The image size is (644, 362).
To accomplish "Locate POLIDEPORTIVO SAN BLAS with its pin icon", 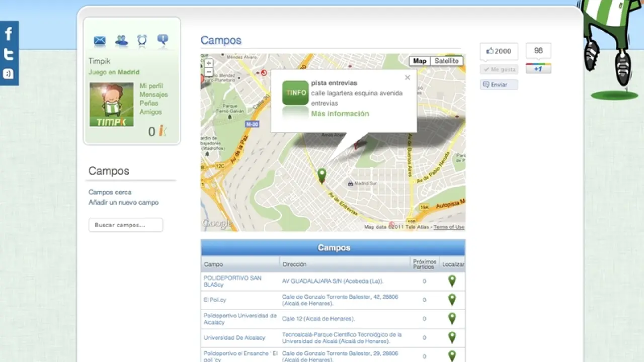I will click(452, 281).
